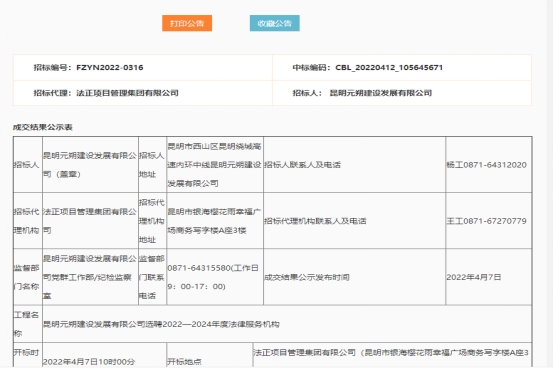Select the code CBL_20220412_105645671
The image size is (554, 377).
[389, 67]
